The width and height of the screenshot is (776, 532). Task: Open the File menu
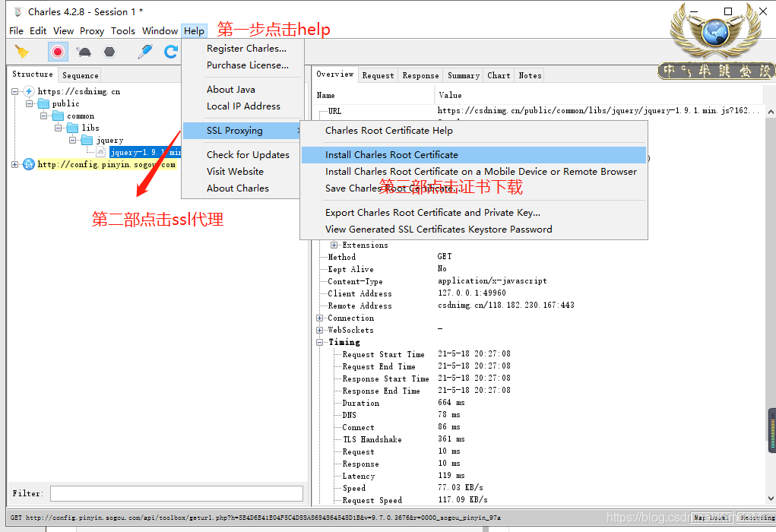point(16,30)
